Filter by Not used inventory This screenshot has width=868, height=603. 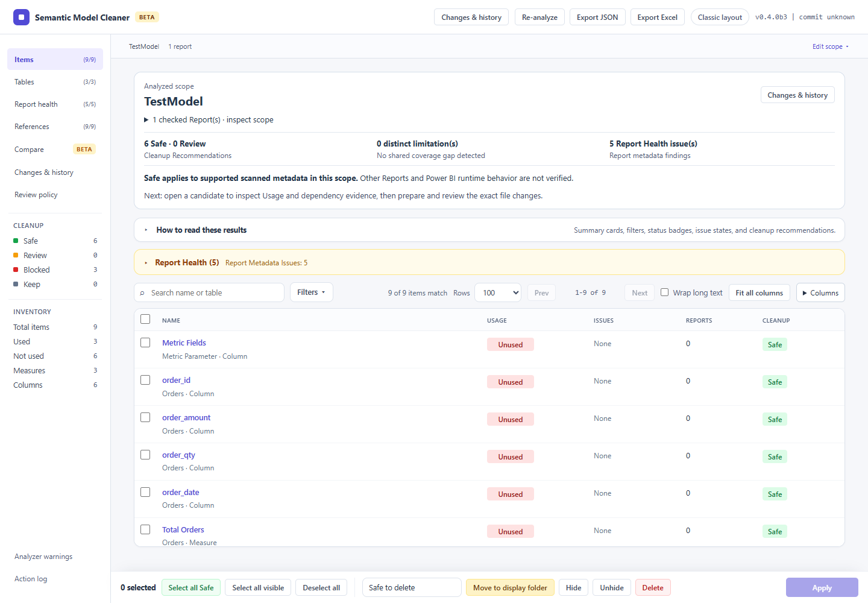coord(55,356)
